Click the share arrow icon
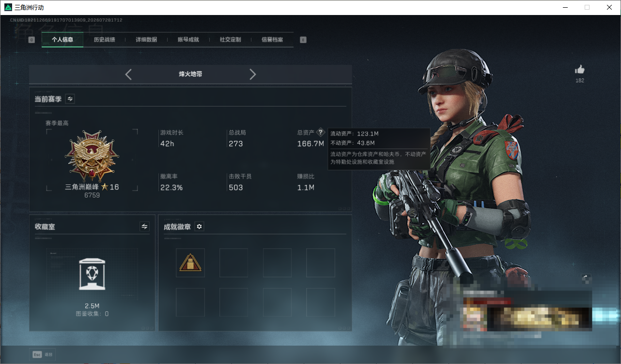621x364 pixels. click(585, 278)
